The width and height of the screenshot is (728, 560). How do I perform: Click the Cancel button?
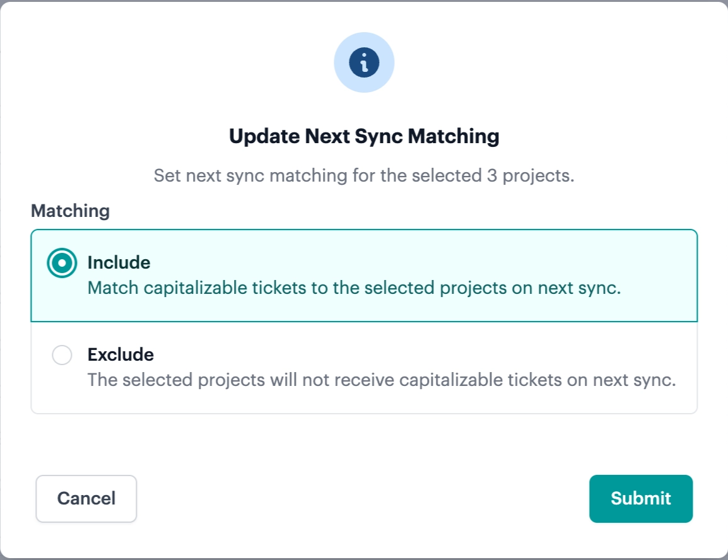(86, 498)
